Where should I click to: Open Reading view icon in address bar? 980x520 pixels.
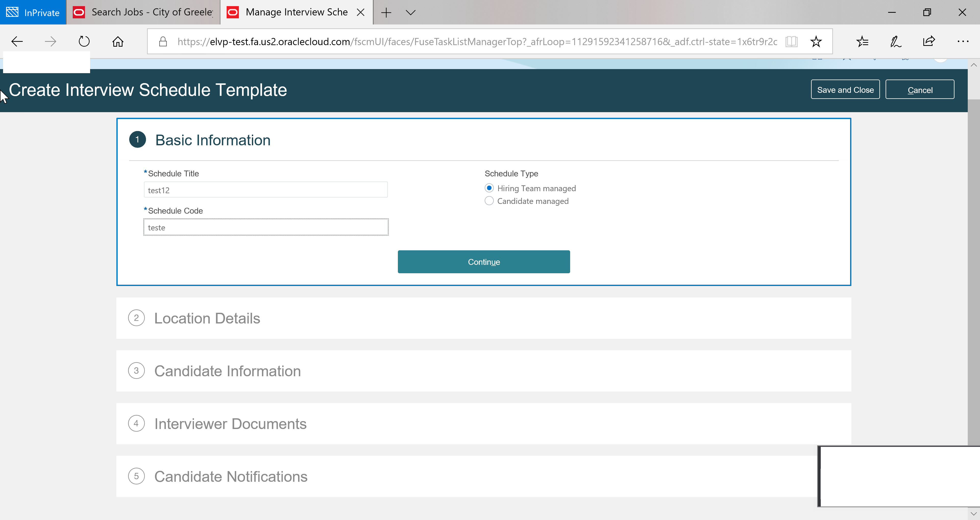[x=791, y=42]
